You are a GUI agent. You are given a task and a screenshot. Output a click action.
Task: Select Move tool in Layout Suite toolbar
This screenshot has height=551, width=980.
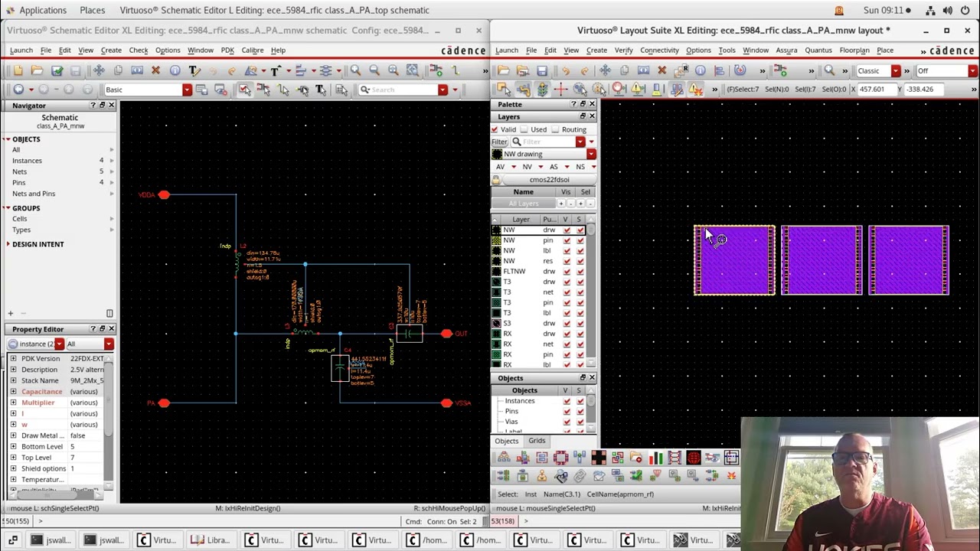coord(605,70)
